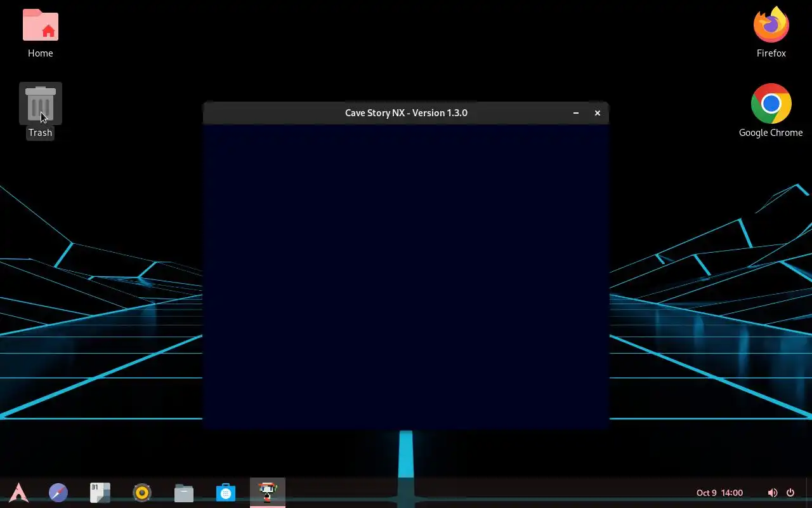Screen dimensions: 812x508
Task: Select the Google Chrome label text
Action: 771,133
